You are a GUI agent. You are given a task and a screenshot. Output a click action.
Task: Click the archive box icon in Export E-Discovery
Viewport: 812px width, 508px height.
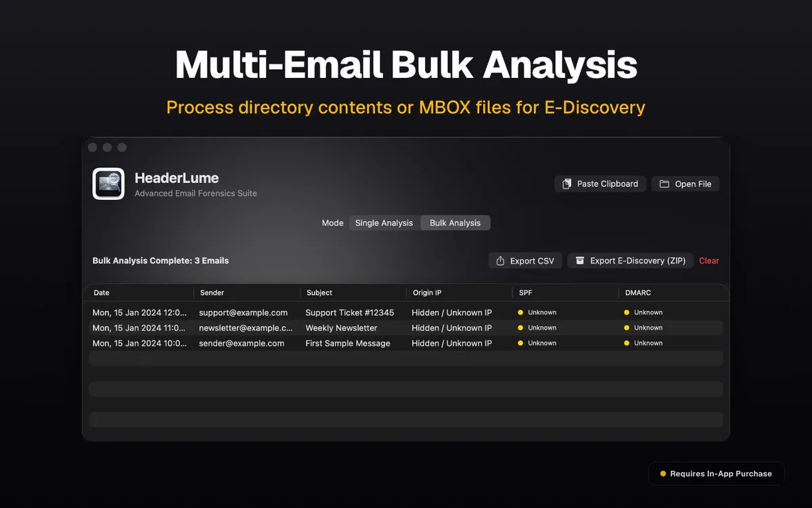580,261
